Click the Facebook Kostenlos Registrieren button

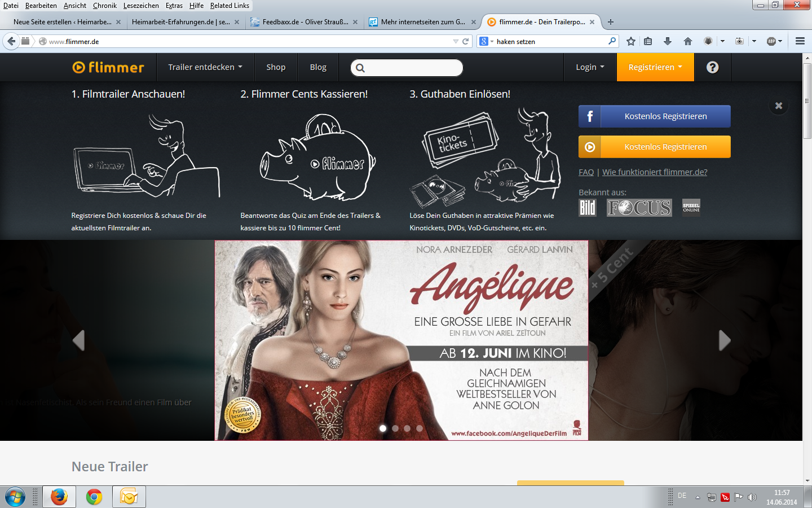[x=655, y=116]
